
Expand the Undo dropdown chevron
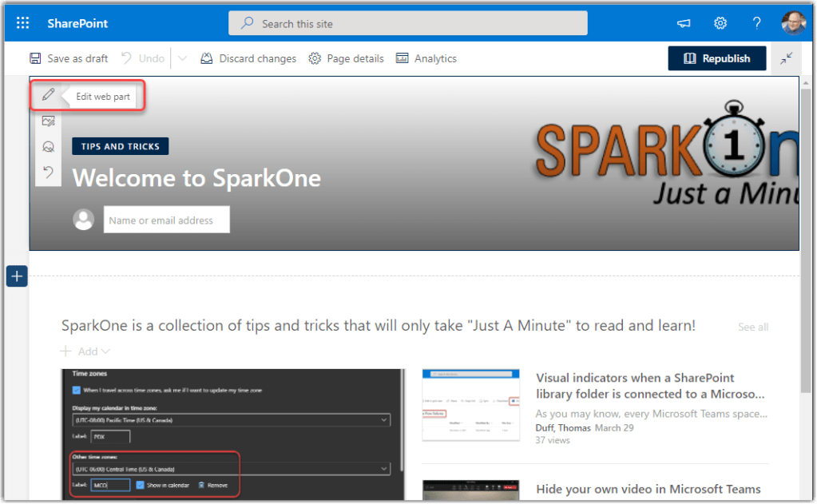182,58
